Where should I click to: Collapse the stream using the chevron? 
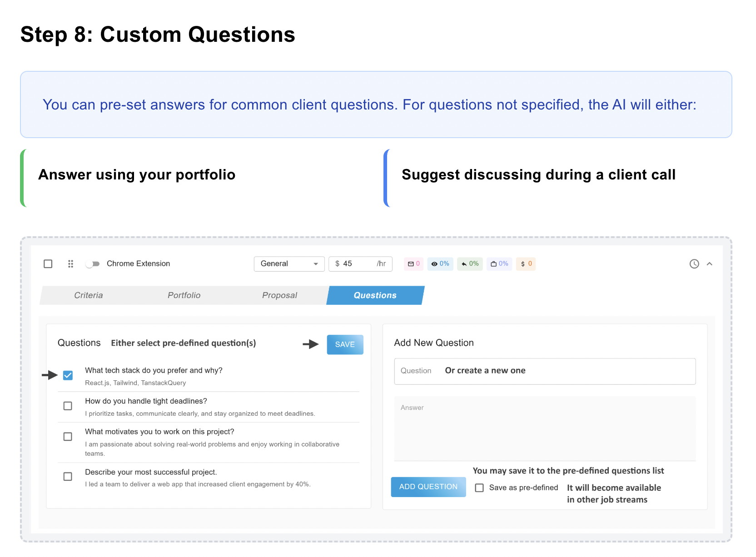tap(709, 264)
